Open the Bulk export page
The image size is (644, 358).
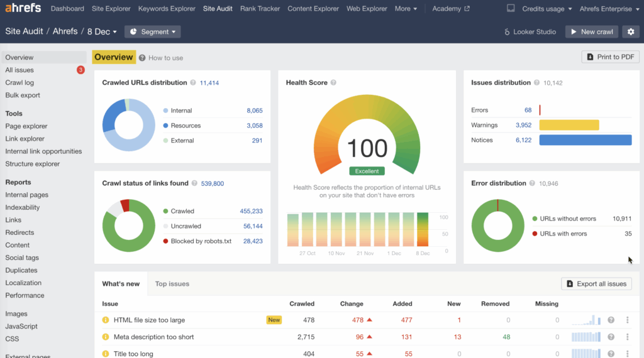[23, 95]
